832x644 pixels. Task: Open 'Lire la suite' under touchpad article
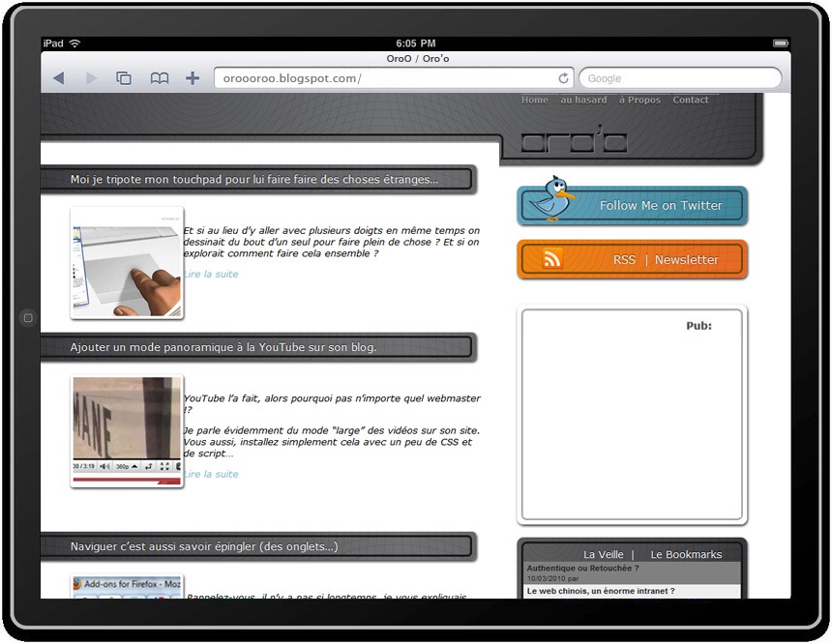click(x=211, y=275)
